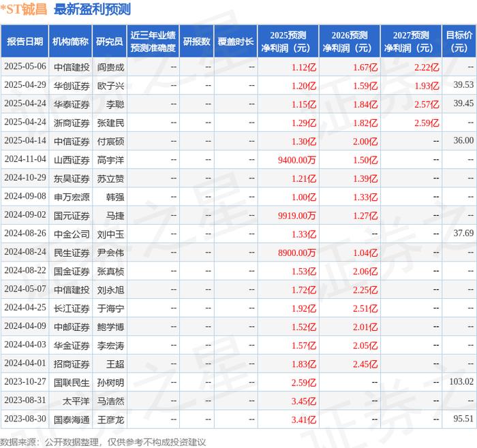Select the 国元证券 institution cell
Screen dimensions: 477x448
[72, 216]
